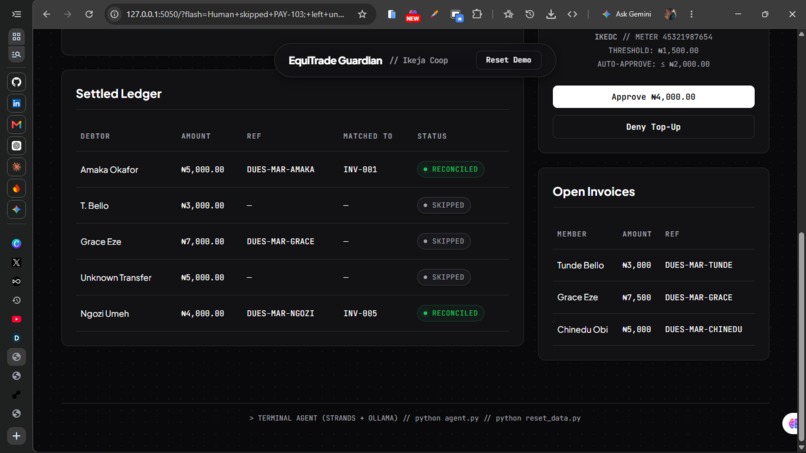Screen dimensions: 806x453
Task: Click the DUES-MAR-NGOZI reference
Action: pos(280,313)
